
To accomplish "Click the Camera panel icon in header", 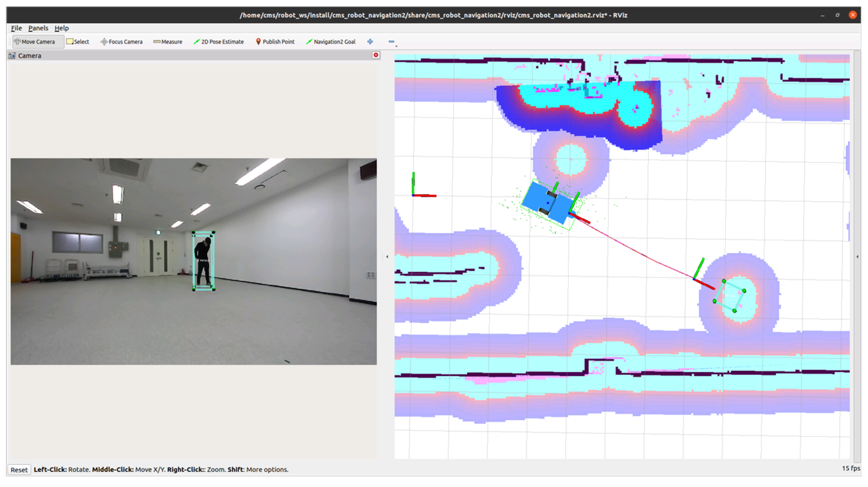I will pyautogui.click(x=12, y=56).
